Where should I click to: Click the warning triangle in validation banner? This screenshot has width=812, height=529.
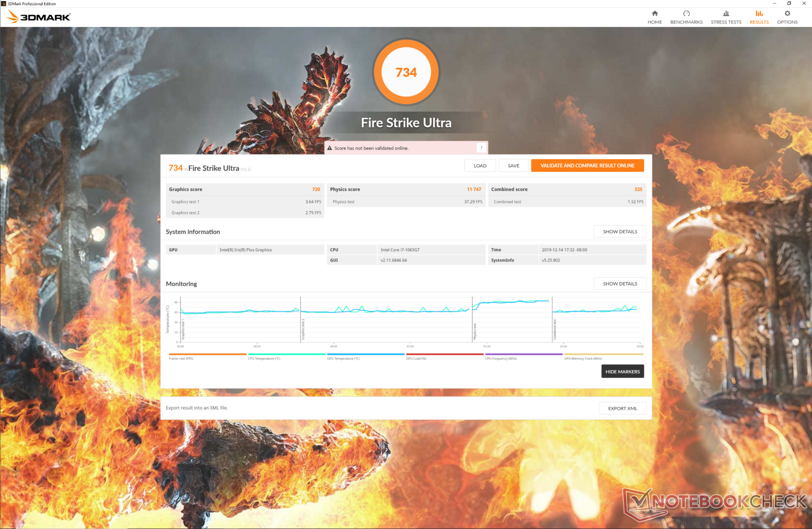pos(330,148)
